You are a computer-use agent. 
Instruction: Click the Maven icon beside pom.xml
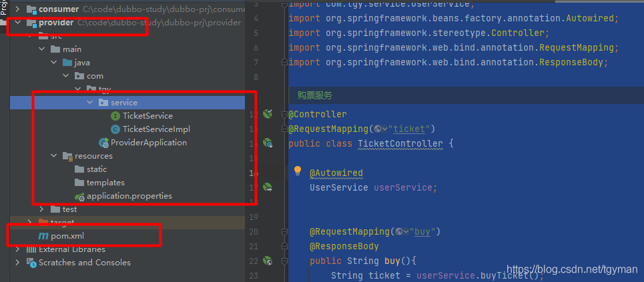[43, 236]
